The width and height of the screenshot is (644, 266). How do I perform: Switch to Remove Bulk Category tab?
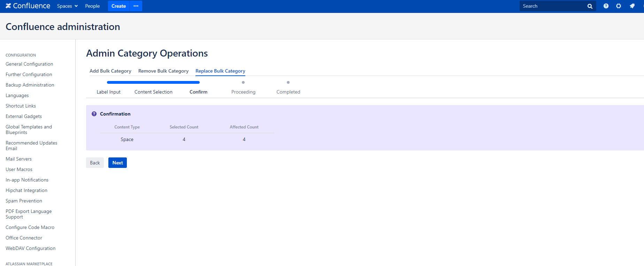coord(163,71)
